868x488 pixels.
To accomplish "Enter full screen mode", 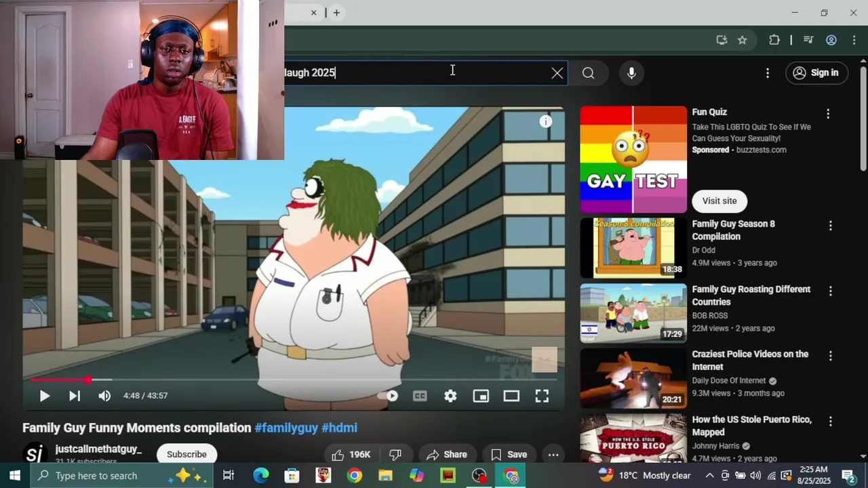I will click(542, 396).
